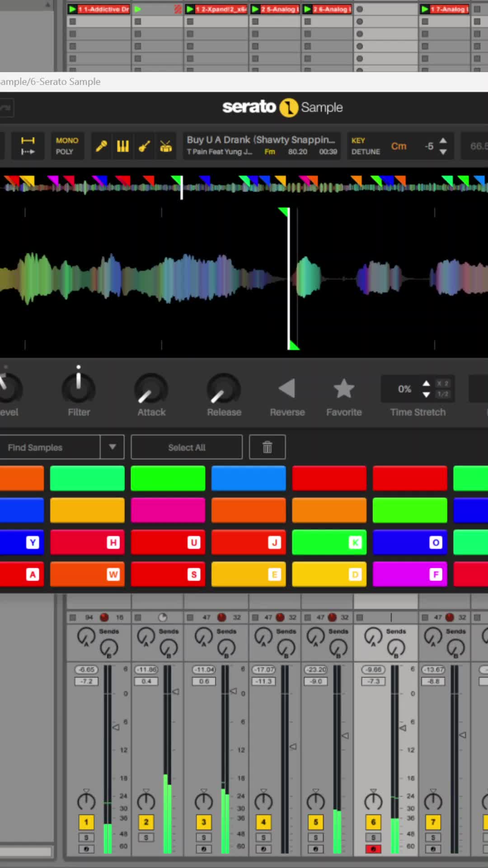The image size is (488, 868).
Task: Toggle the Reverse playback arrow
Action: click(287, 389)
